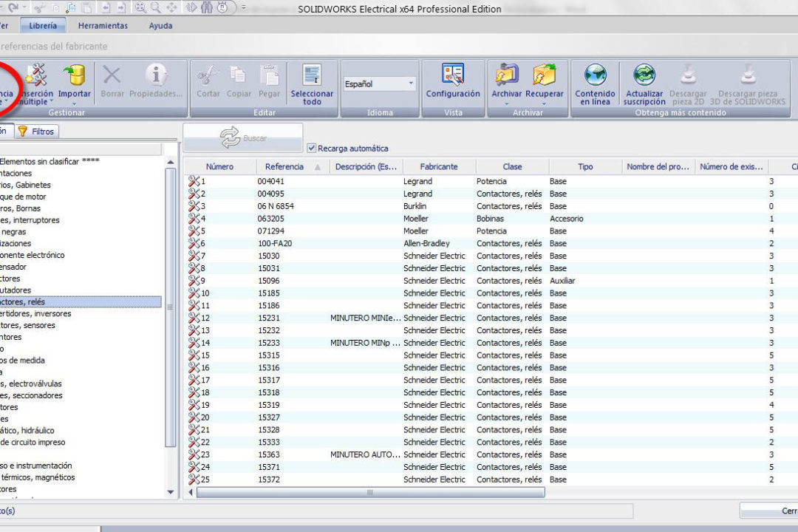
Task: Select 'térmicos, magnéticos' tree item
Action: tap(38, 477)
